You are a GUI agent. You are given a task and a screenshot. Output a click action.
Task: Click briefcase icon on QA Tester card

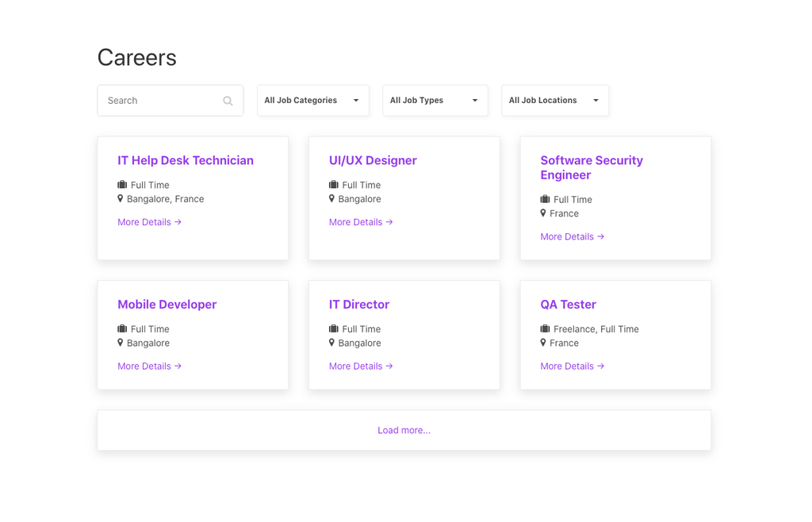tap(545, 328)
